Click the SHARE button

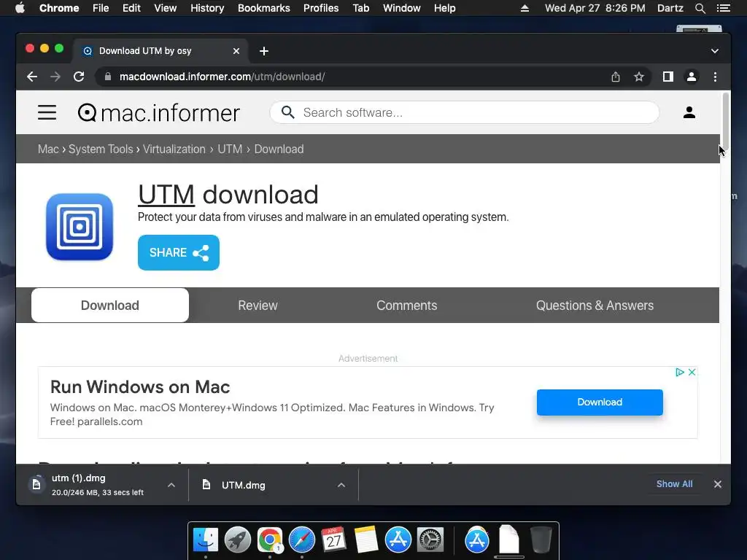click(x=179, y=252)
